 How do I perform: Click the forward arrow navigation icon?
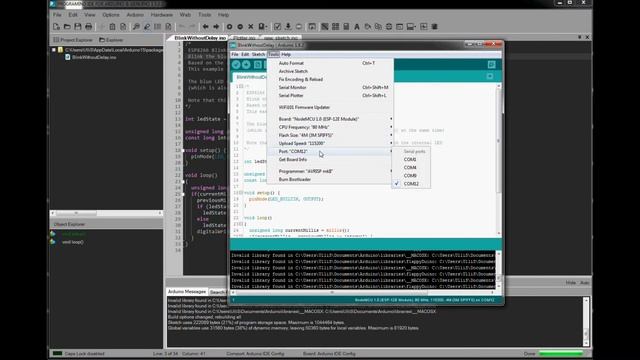click(216, 27)
